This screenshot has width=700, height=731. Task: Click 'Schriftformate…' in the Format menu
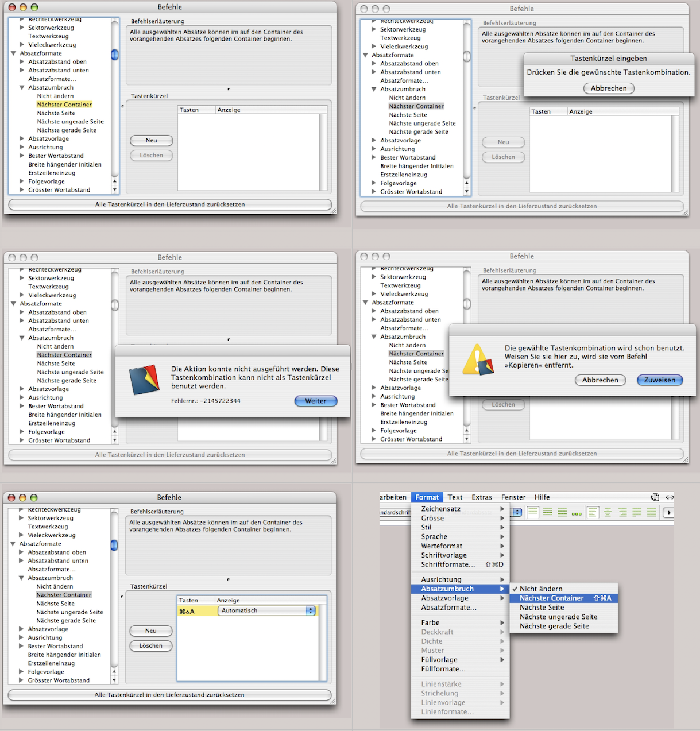pos(448,564)
